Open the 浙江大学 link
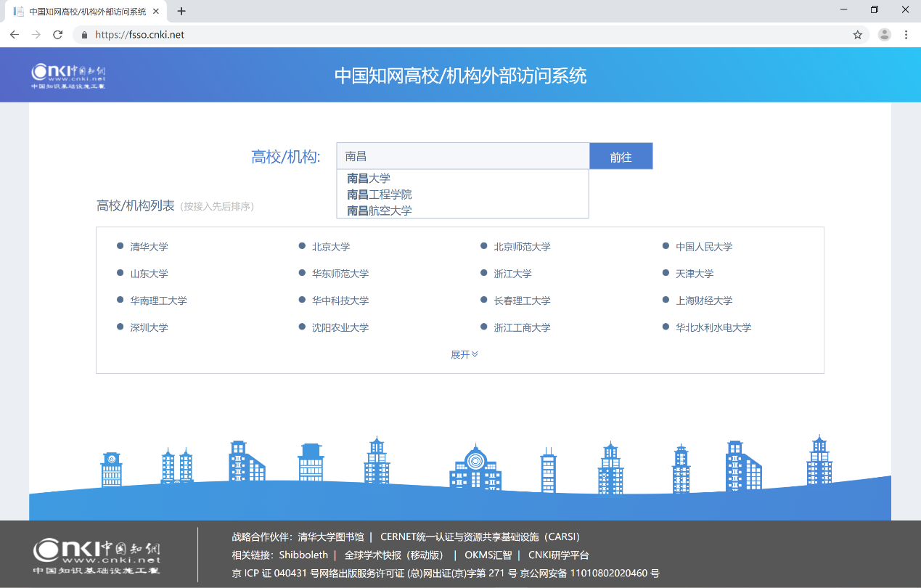The image size is (921, 588). coord(513,274)
